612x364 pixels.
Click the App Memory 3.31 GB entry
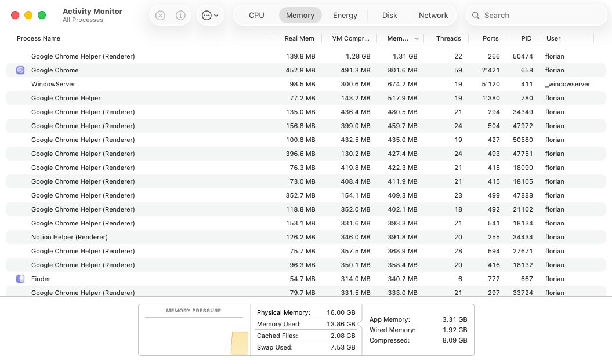tap(418, 319)
